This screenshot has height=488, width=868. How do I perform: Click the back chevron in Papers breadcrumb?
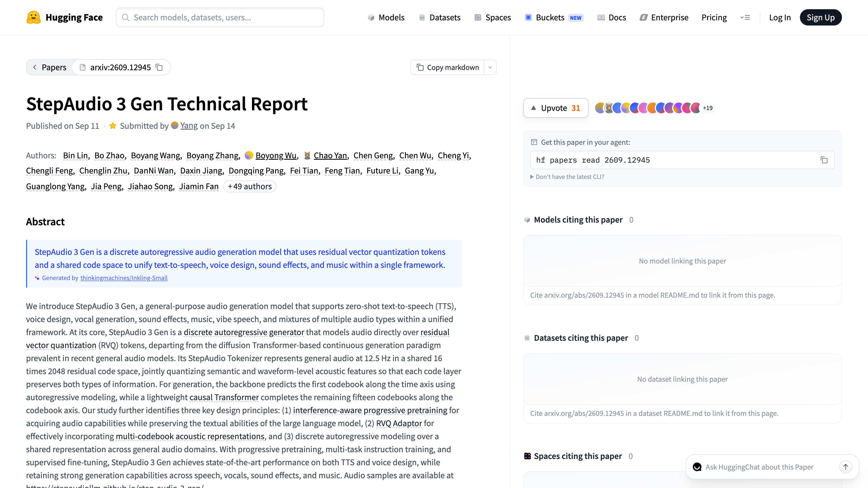(x=35, y=67)
